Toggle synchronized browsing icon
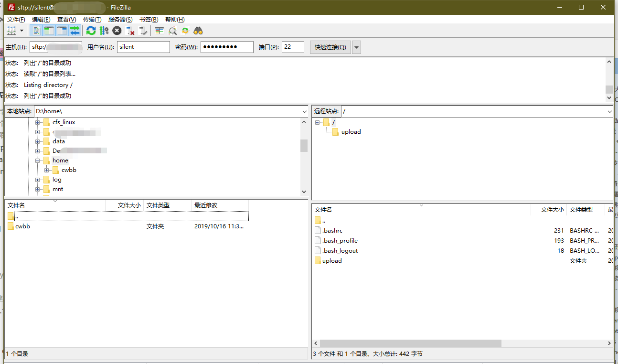The width and height of the screenshot is (618, 364). pos(185,31)
